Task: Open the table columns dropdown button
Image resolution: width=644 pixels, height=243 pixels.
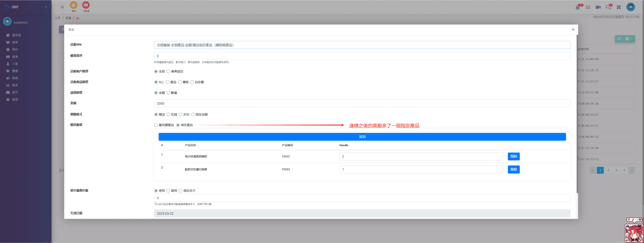Action: tap(629, 39)
